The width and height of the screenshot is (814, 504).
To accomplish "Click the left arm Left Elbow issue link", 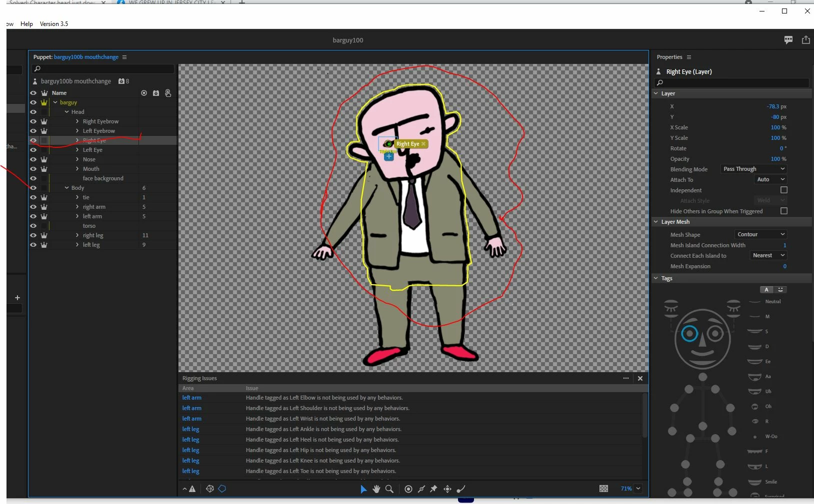I will tap(192, 398).
